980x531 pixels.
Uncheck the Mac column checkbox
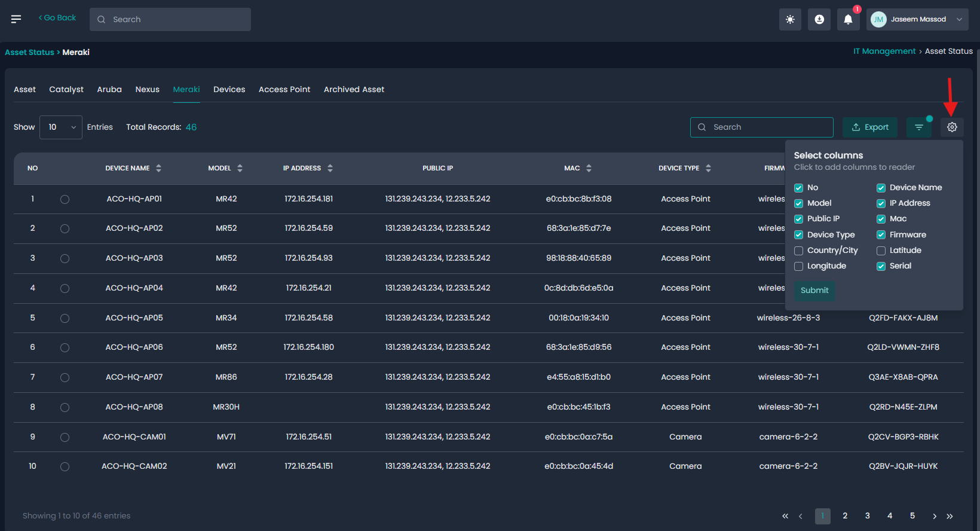(x=881, y=219)
